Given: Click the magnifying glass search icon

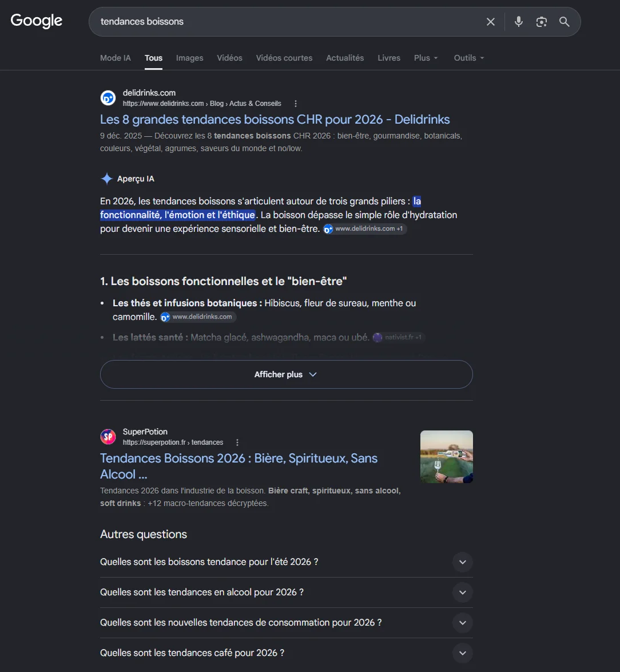Looking at the screenshot, I should point(565,21).
